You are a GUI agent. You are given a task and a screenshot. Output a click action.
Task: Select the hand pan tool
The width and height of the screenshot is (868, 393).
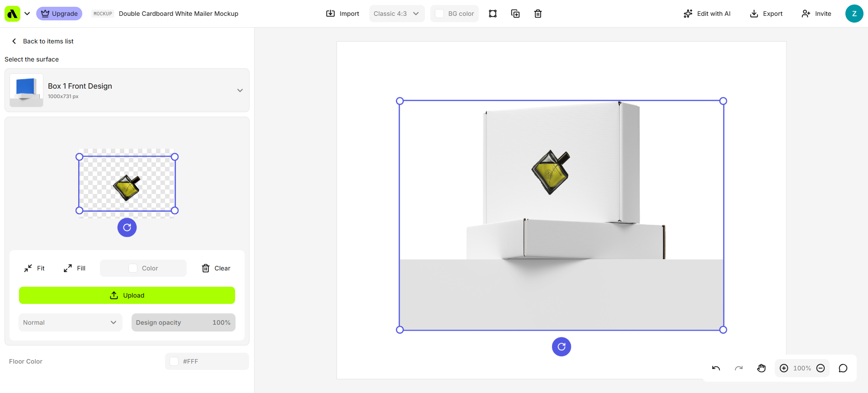coord(761,368)
